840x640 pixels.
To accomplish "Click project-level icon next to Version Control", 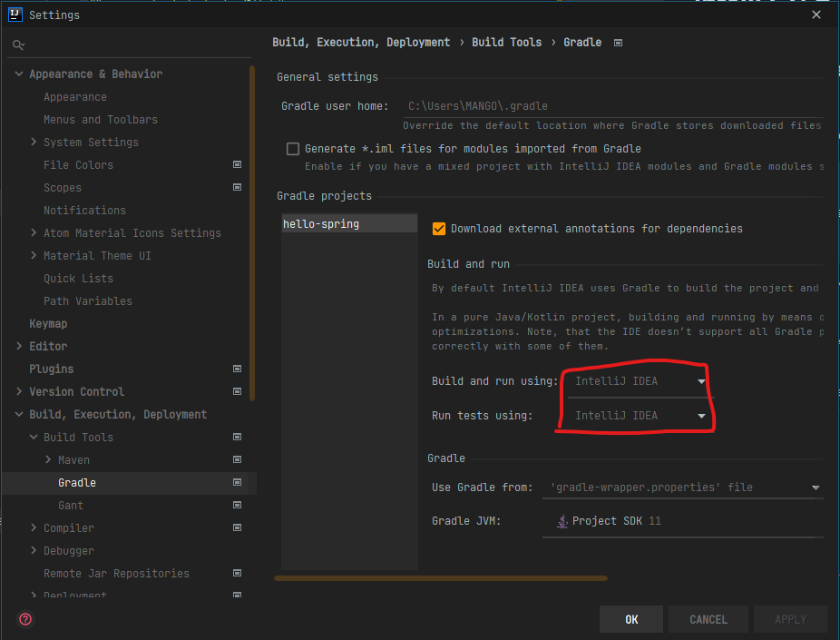I will pyautogui.click(x=237, y=391).
